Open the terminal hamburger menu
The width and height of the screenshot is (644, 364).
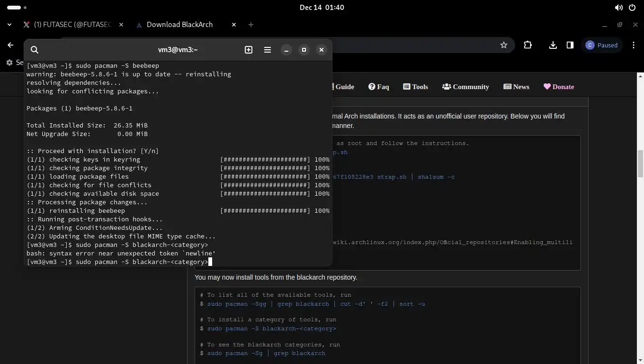268,50
